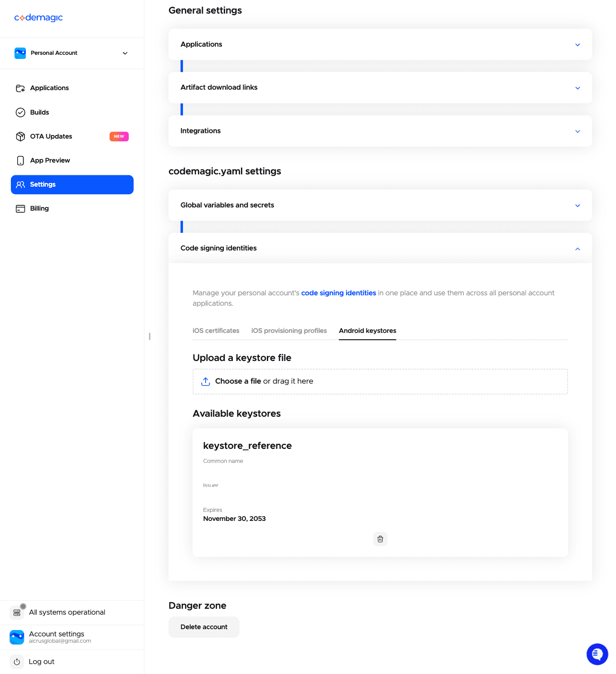Click the Integrations panel title
The image size is (616, 674).
pos(201,131)
